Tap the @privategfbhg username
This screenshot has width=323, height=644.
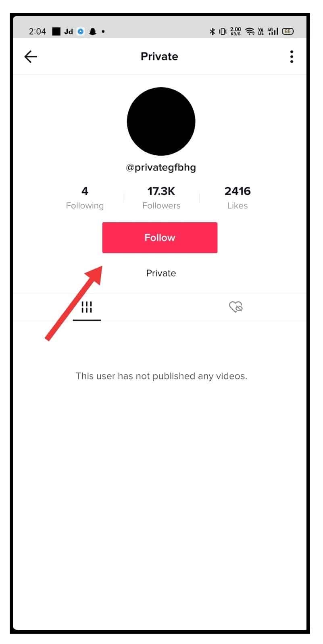click(161, 167)
